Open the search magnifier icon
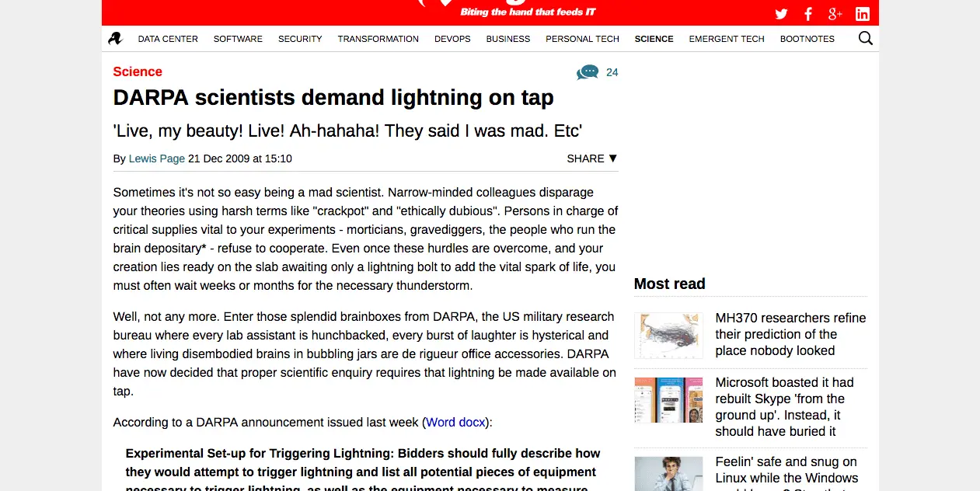This screenshot has width=980, height=491. click(866, 38)
